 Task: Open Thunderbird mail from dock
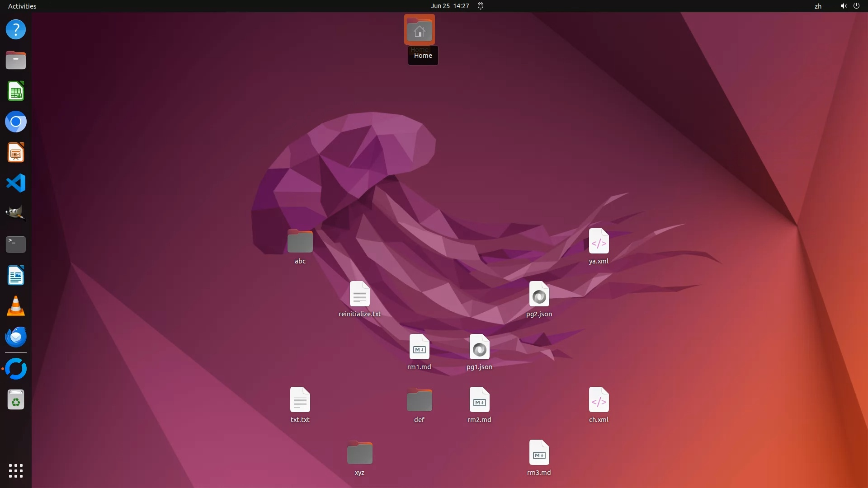coord(16,337)
